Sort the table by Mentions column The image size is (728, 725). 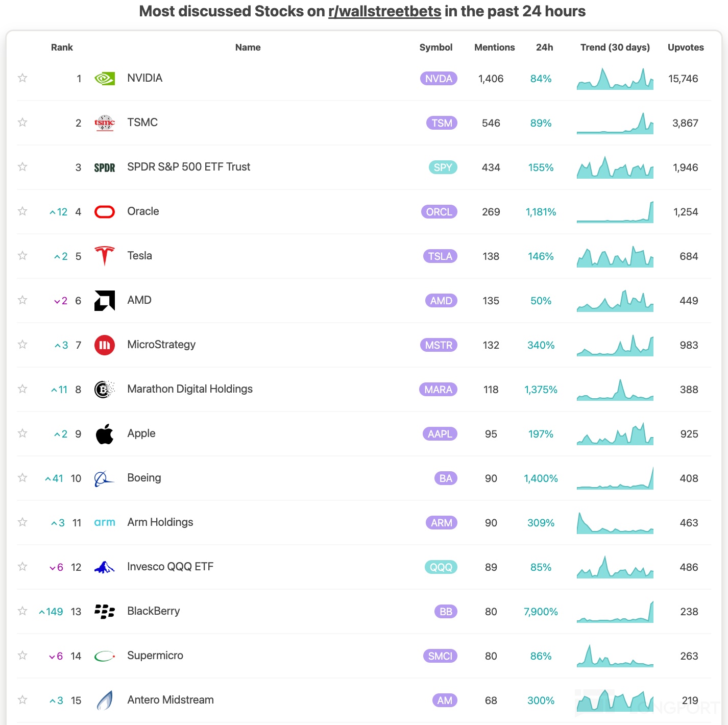494,47
